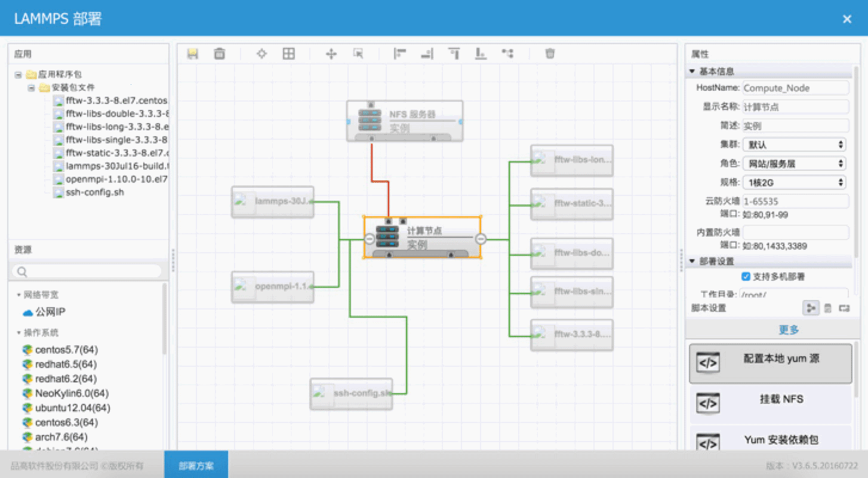The width and height of the screenshot is (868, 478).
Task: Click the 内置防火墙端口 input field
Action: (x=795, y=232)
